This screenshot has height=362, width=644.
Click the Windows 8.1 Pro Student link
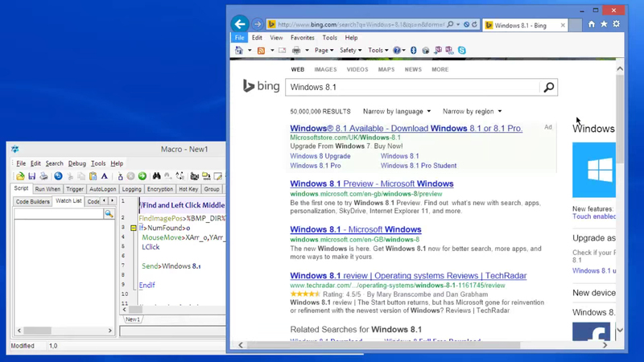coord(419,166)
